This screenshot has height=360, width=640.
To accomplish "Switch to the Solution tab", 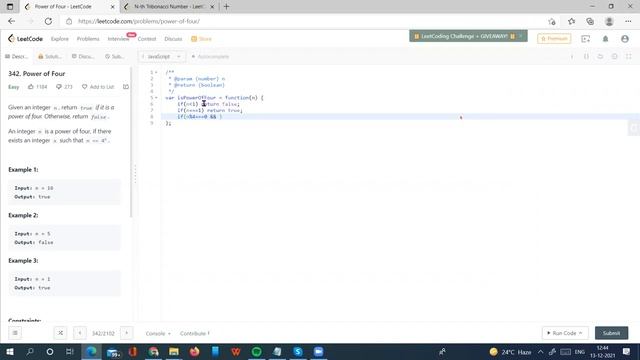I will point(50,56).
